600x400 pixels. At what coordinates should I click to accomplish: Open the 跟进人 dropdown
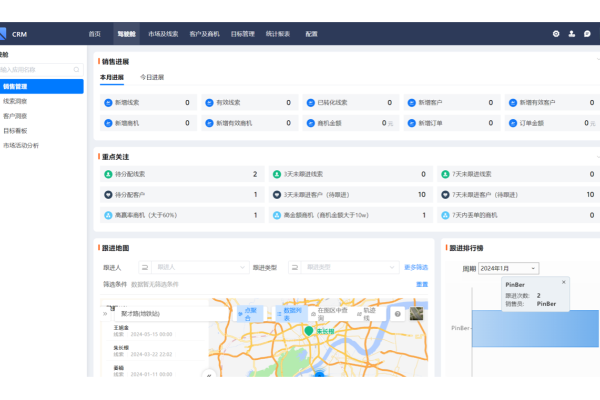point(201,267)
